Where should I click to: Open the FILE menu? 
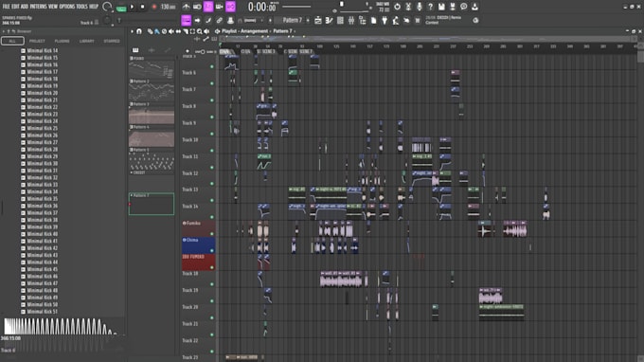tap(7, 7)
